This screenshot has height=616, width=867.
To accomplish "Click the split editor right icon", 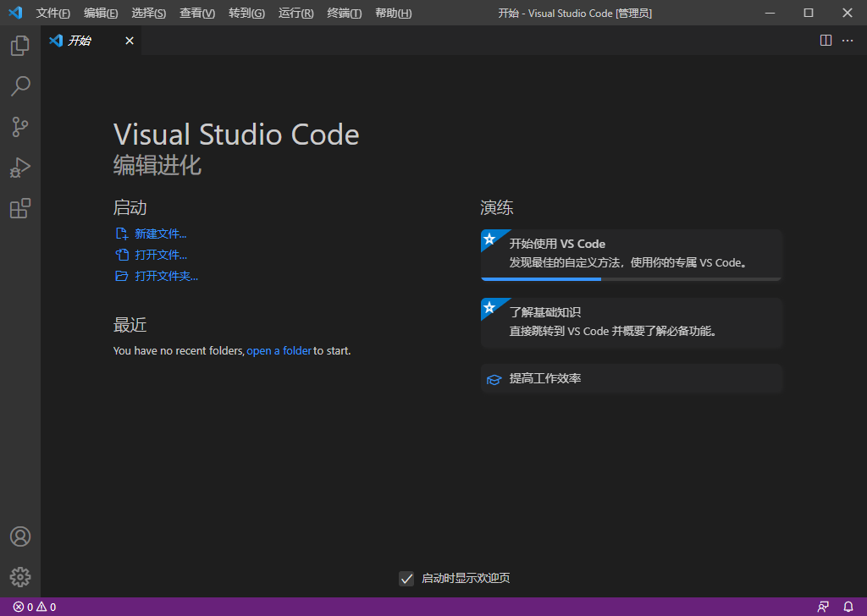I will click(x=826, y=41).
